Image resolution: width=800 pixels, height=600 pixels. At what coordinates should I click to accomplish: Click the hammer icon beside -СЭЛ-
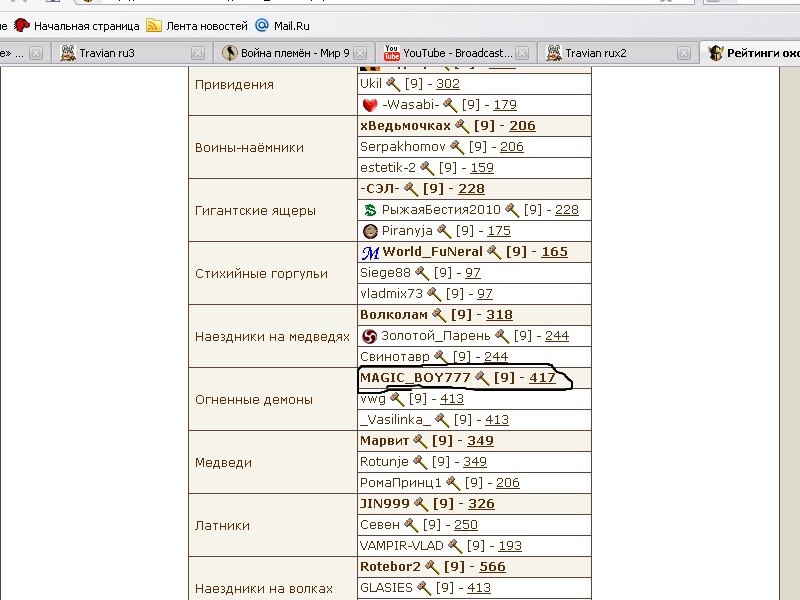point(411,189)
